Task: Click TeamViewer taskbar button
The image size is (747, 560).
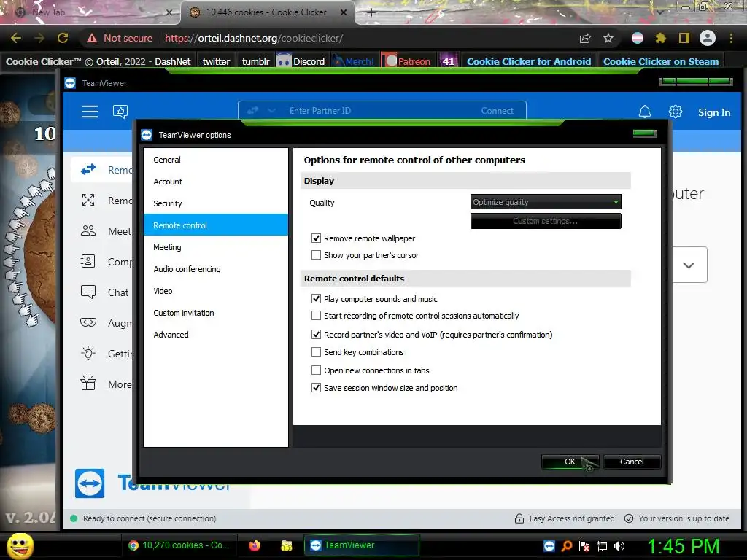Action: [x=362, y=545]
